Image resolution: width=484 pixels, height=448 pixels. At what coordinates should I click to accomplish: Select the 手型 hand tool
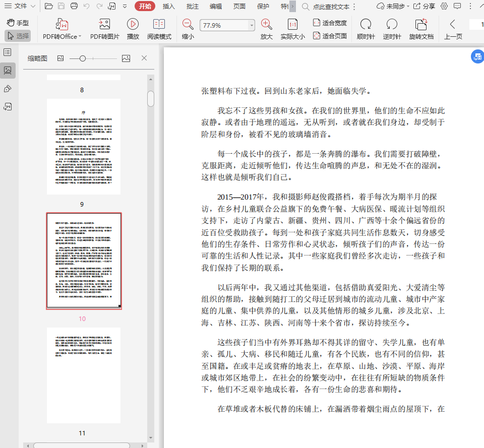click(x=18, y=23)
